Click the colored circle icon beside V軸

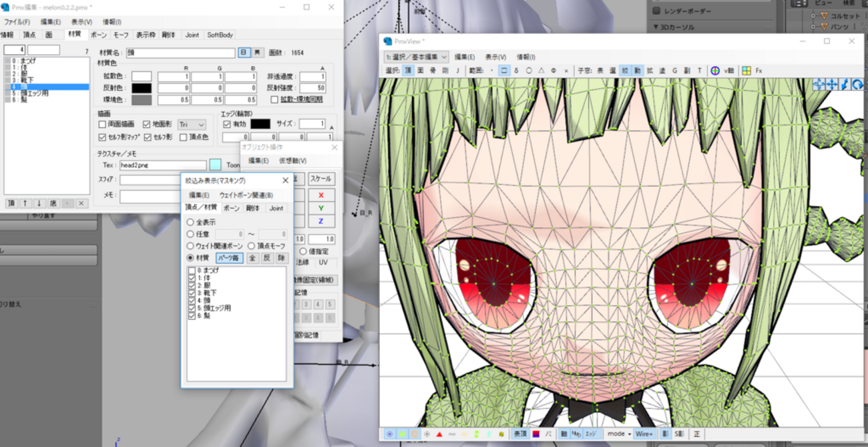(715, 70)
